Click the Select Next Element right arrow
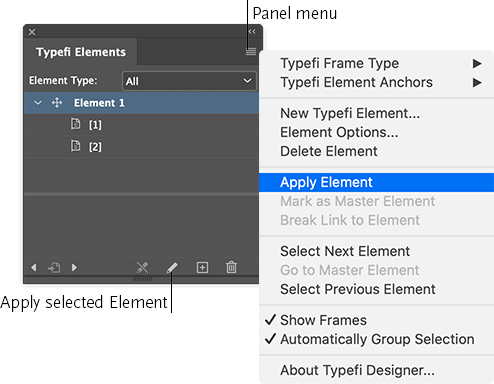The width and height of the screenshot is (494, 384). tap(74, 267)
